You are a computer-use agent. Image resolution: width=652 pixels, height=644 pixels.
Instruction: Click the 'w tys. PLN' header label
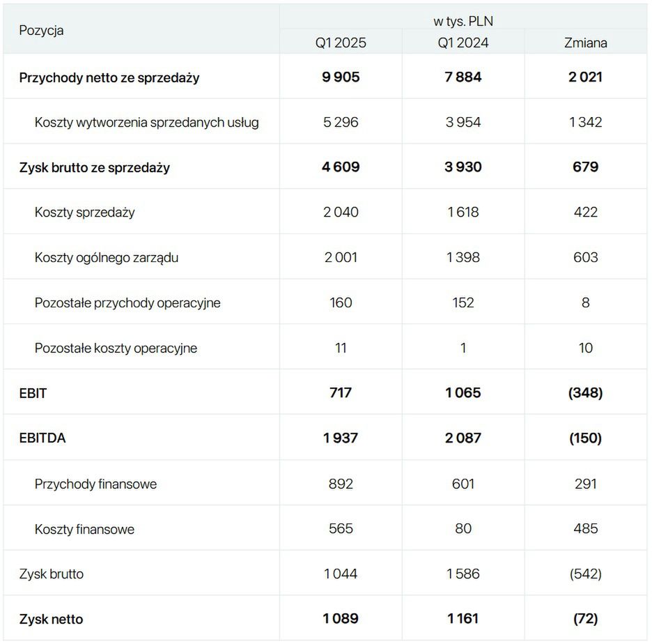[463, 21]
